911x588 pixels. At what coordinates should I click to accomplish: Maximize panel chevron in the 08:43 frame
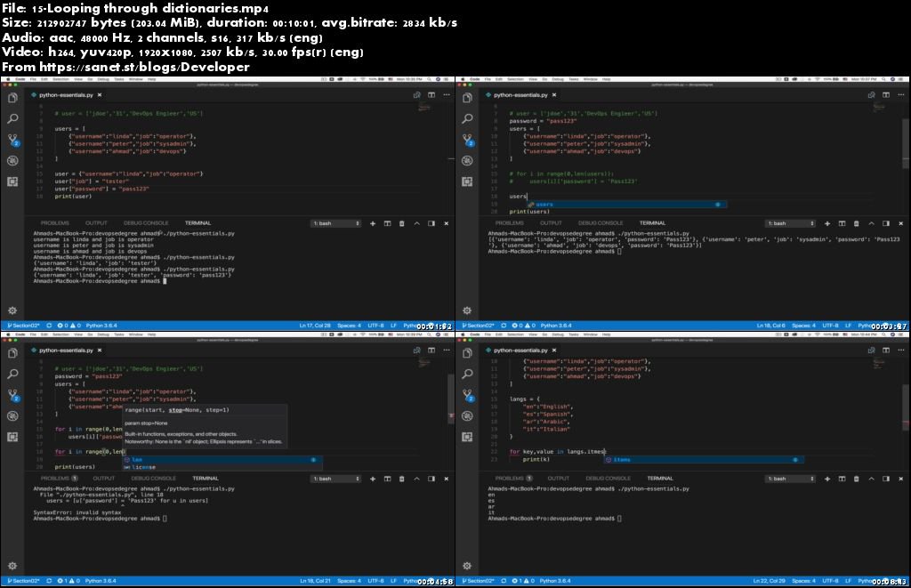871,479
